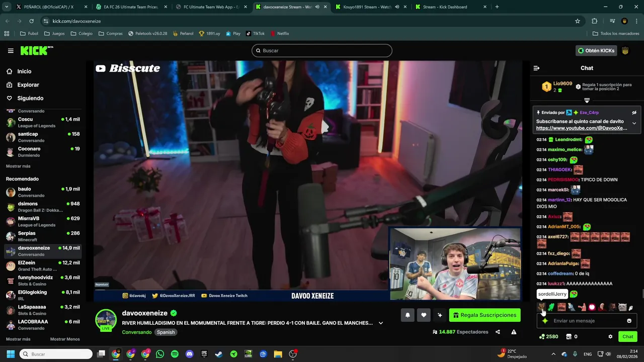The image size is (644, 362).
Task: Open browser extensions puzzle icon
Action: click(x=594, y=21)
